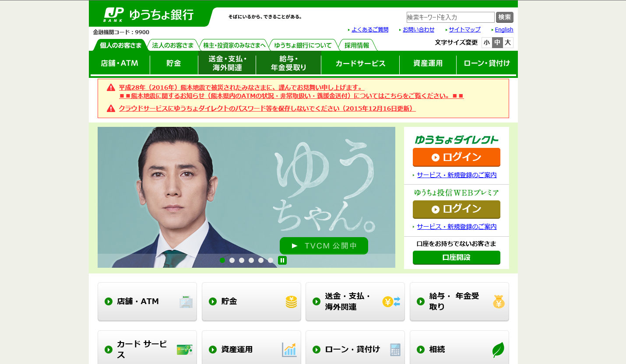Open the カードサービス category card
This screenshot has width=626, height=364.
147,347
